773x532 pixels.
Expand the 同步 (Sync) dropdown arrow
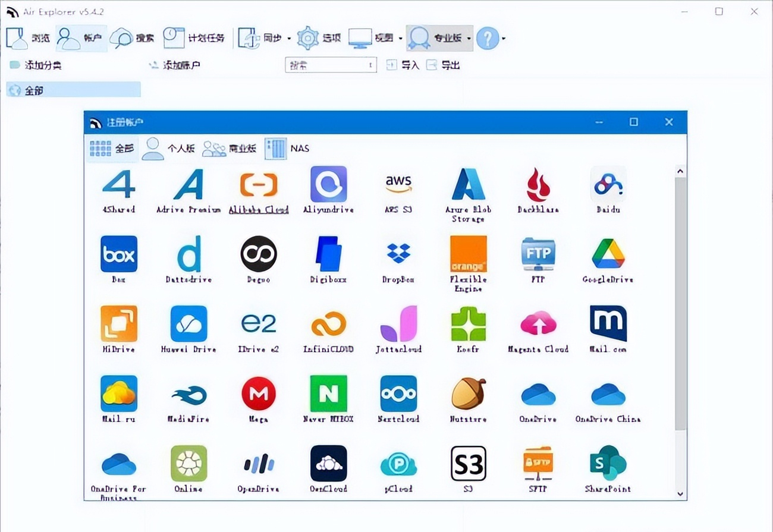click(289, 39)
